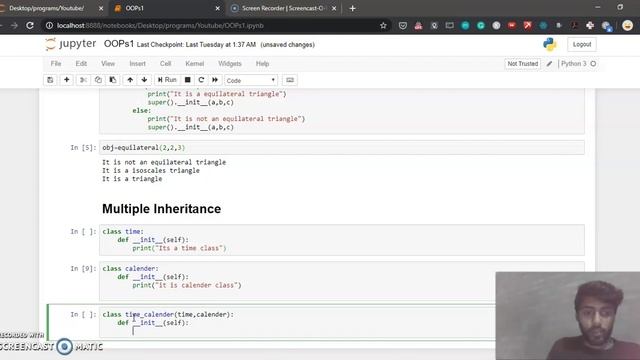The image size is (640, 360).
Task: Interrupt the kernel with stop icon
Action: click(187, 80)
